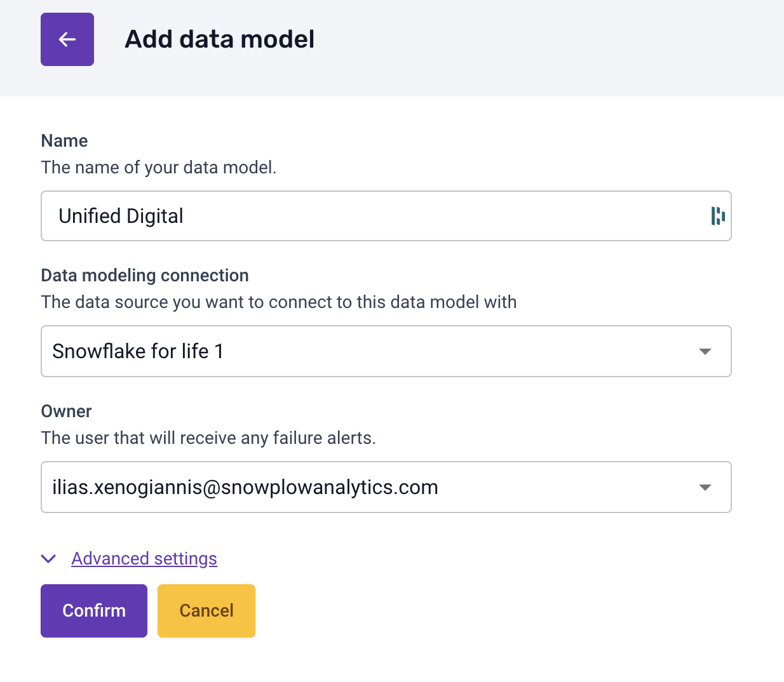Click the data source description text
This screenshot has height=682, width=784.
coord(278,302)
